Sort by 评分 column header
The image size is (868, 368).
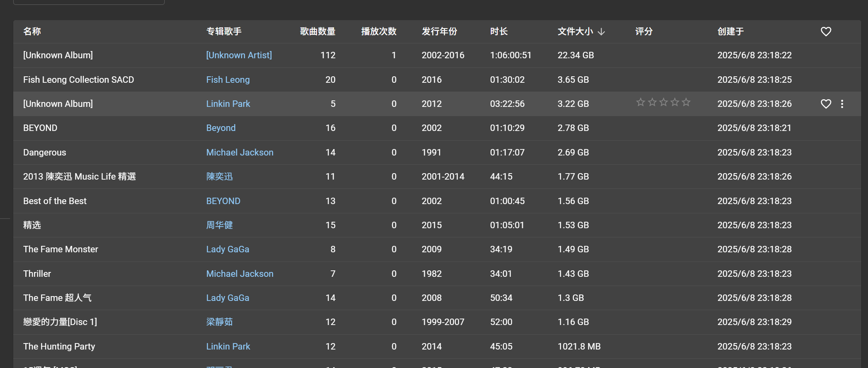tap(644, 31)
